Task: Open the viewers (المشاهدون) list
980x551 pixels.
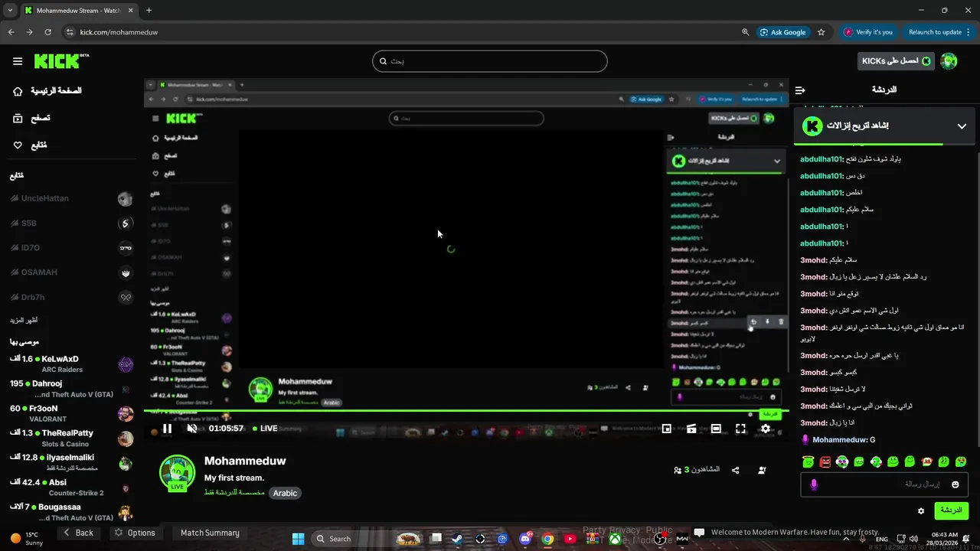Action: pyautogui.click(x=697, y=470)
